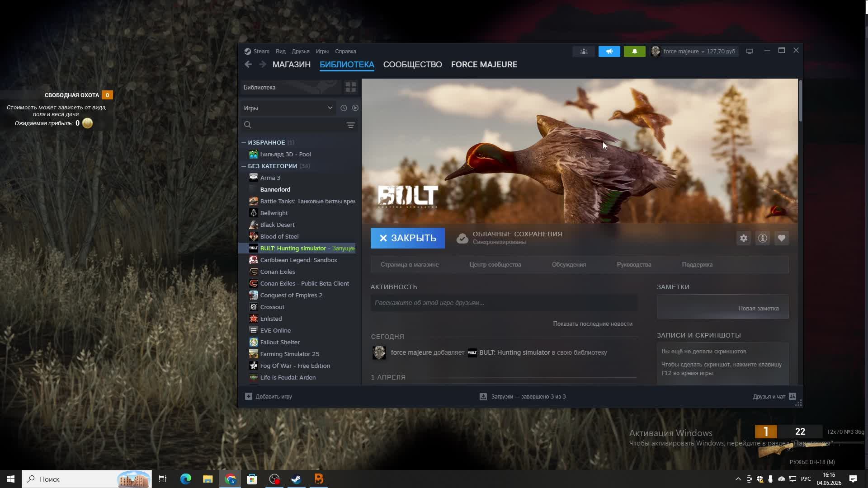Open Поддержка link

[697, 265]
